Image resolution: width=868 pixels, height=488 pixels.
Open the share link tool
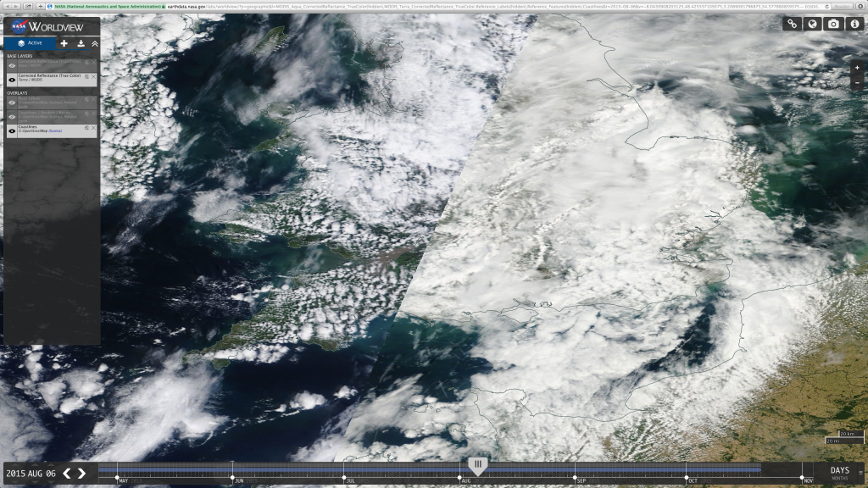point(793,24)
